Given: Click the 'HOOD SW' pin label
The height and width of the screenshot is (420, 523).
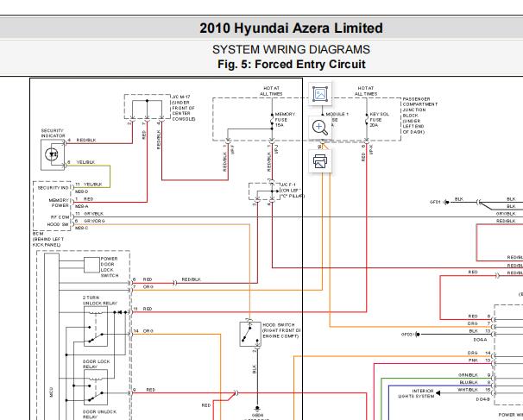Looking at the screenshot, I should point(58,224).
